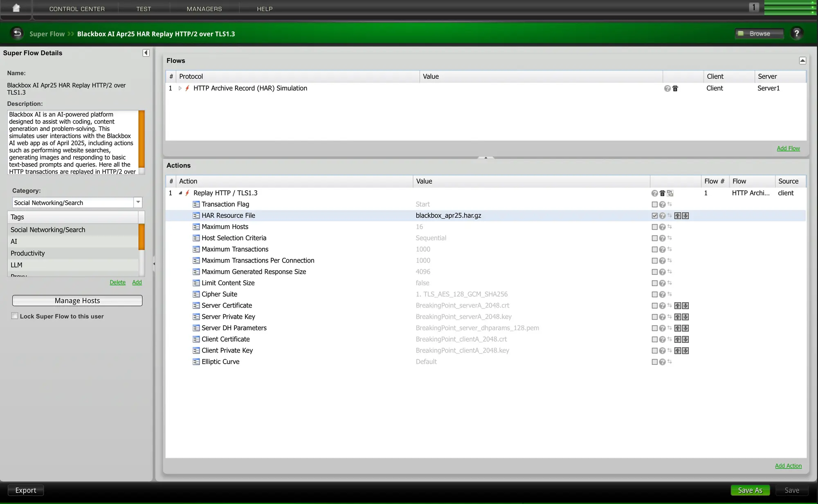Viewport: 818px width, 504px height.
Task: Open the Test menu
Action: pyautogui.click(x=144, y=9)
